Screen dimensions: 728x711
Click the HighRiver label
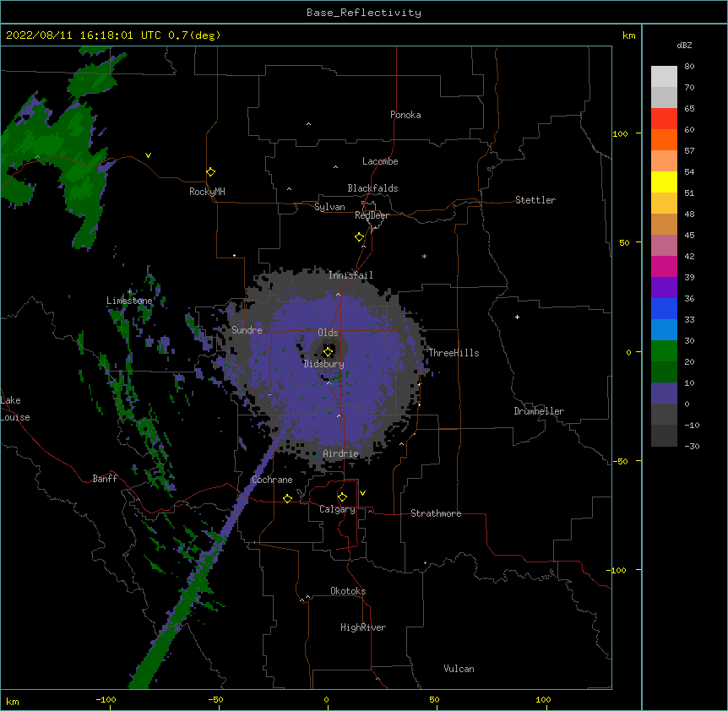(363, 627)
